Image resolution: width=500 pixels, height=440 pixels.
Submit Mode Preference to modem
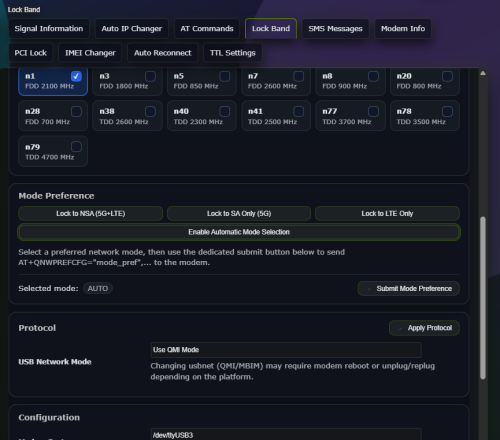point(409,289)
